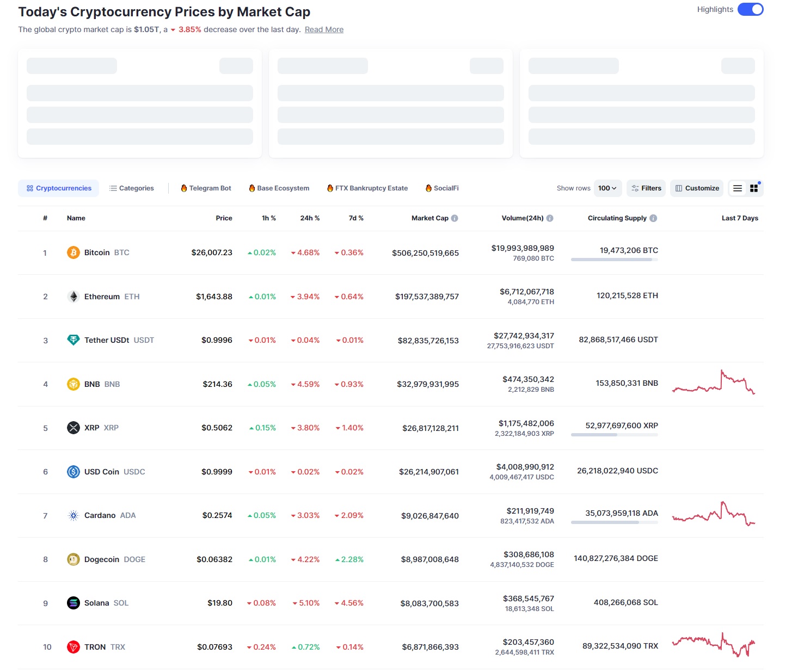804x672 pixels.
Task: Select the Cryptocurrencies tab
Action: (x=59, y=188)
